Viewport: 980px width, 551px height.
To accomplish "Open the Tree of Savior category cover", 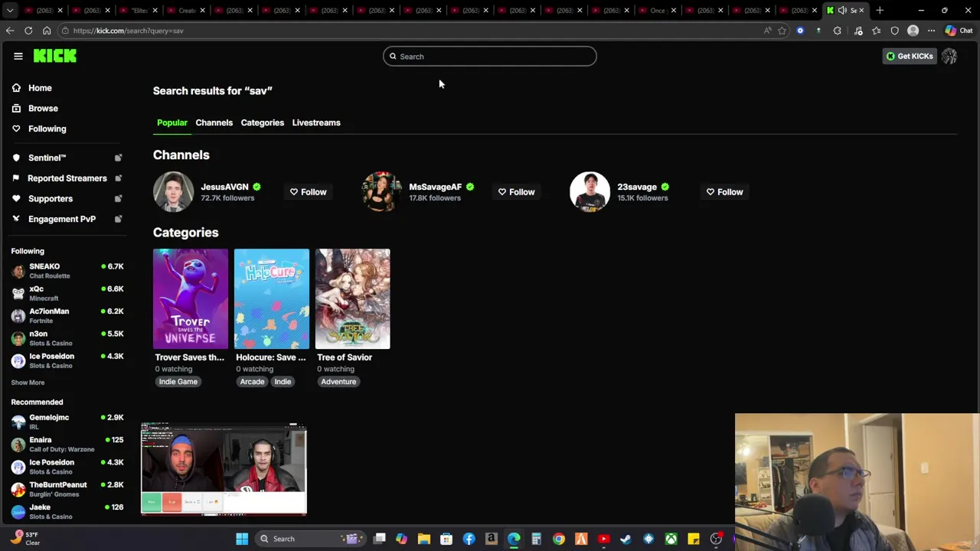I will [x=353, y=298].
